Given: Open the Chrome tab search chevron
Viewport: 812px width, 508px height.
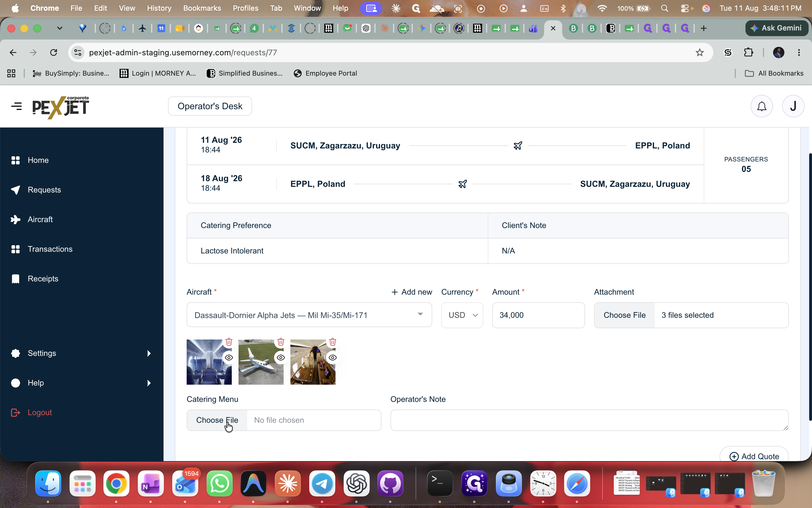Looking at the screenshot, I should tap(60, 28).
